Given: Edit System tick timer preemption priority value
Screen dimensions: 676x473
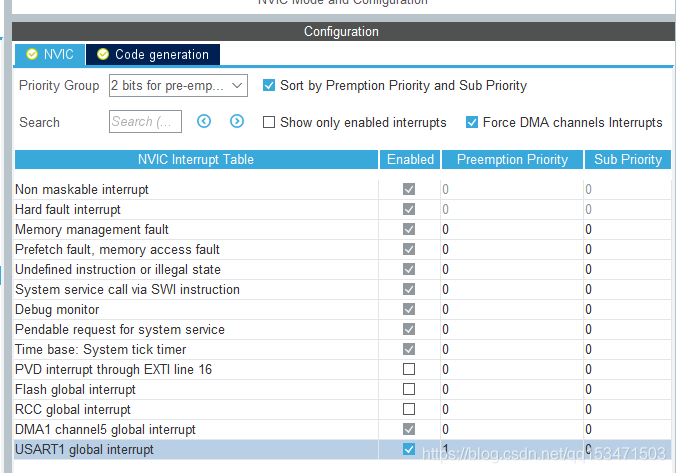Looking at the screenshot, I should (512, 349).
